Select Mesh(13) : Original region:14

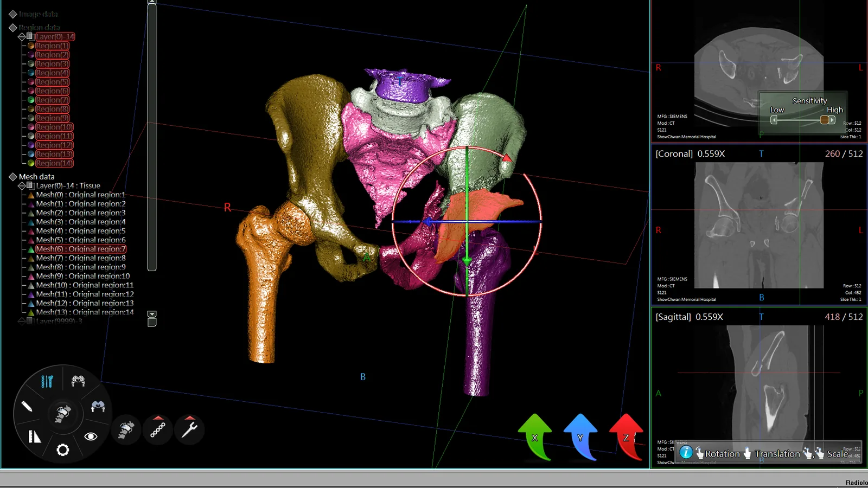[85, 312]
